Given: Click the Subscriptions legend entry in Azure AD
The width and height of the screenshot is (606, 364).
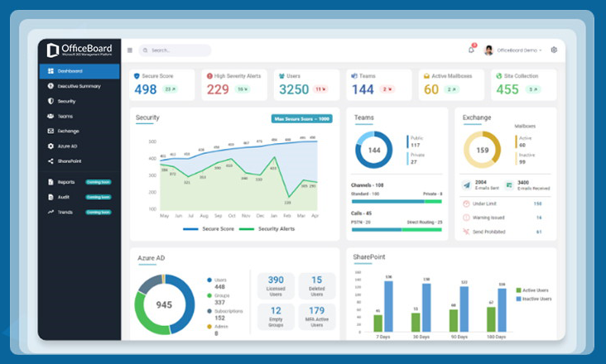Looking at the screenshot, I should pyautogui.click(x=225, y=314).
